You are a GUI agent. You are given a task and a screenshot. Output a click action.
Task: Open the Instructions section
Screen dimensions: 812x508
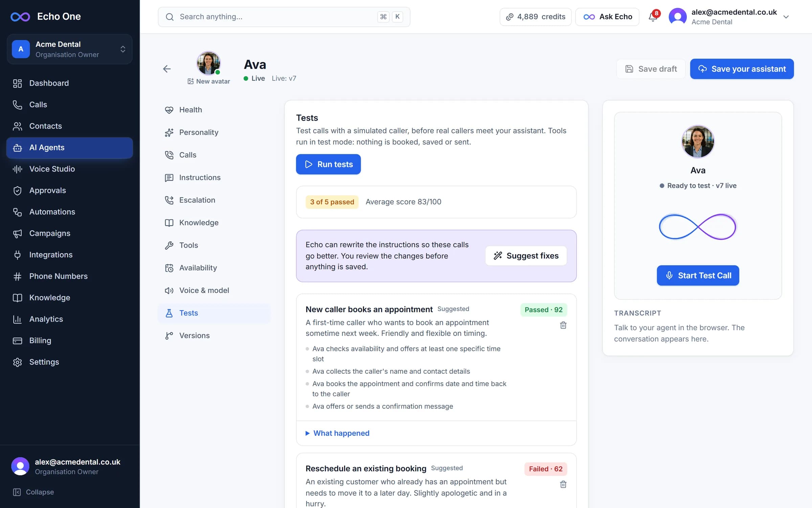click(x=214, y=177)
